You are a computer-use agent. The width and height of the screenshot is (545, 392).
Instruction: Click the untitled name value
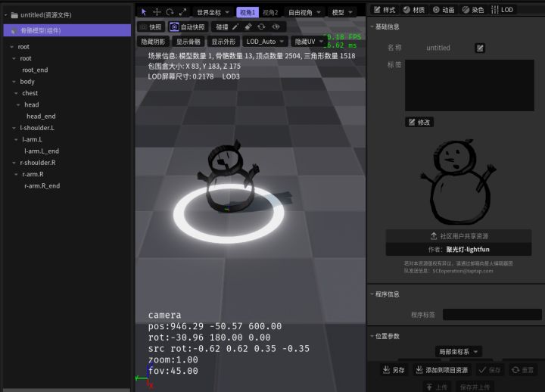(438, 48)
